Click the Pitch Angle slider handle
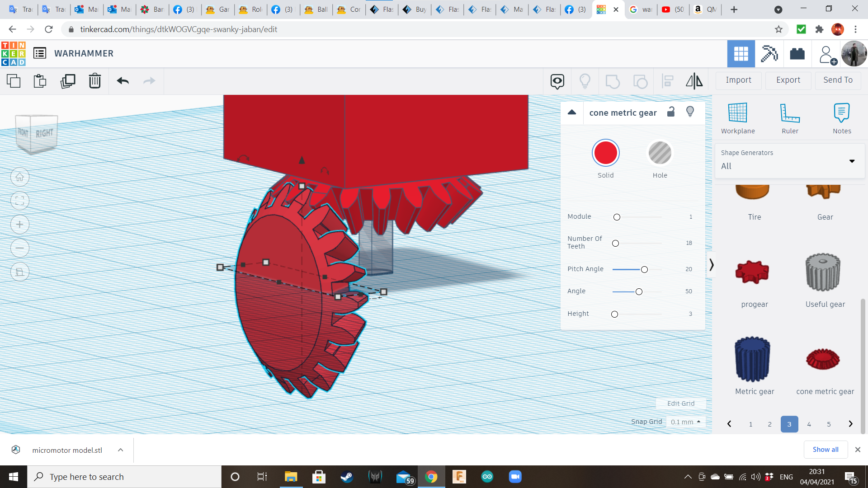868x488 pixels. pyautogui.click(x=644, y=269)
